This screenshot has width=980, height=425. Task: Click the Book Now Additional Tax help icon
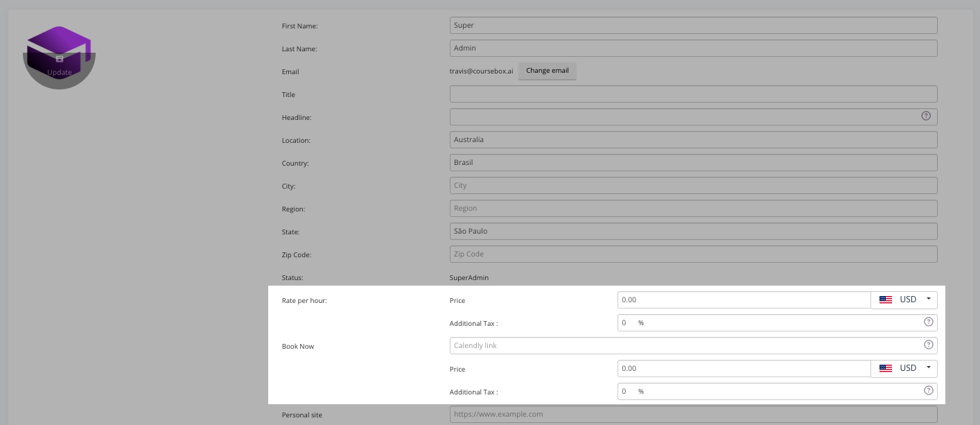click(929, 390)
